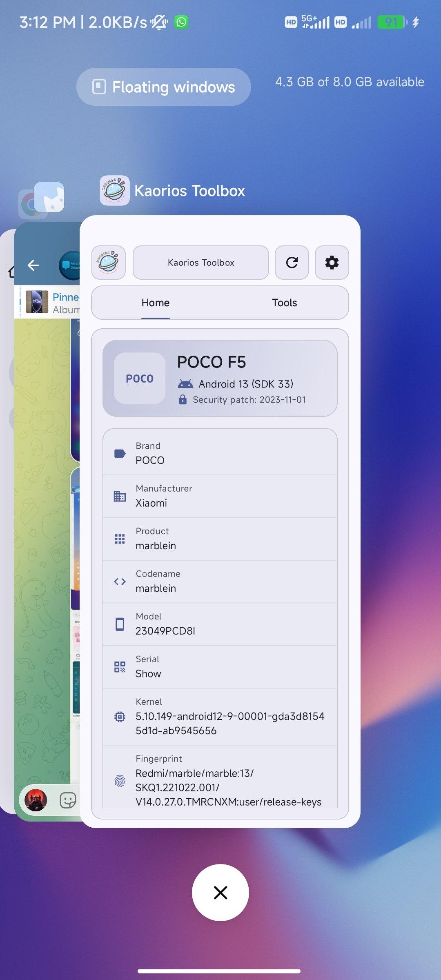Image resolution: width=441 pixels, height=980 pixels.
Task: Tap the QR icon beside Serial
Action: click(x=120, y=667)
